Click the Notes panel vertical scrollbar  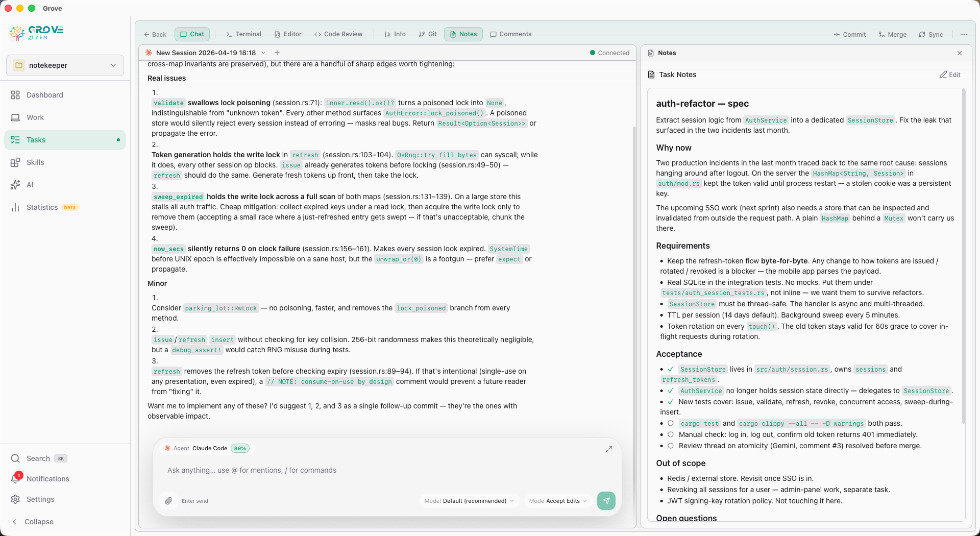click(964, 255)
